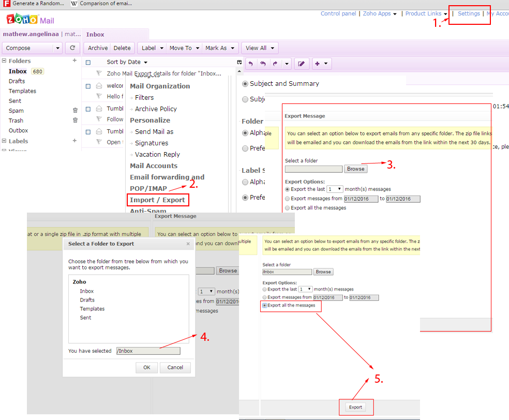Click the flag icon beside Hello f
Viewport: 509px width, 420px height.
(99, 96)
